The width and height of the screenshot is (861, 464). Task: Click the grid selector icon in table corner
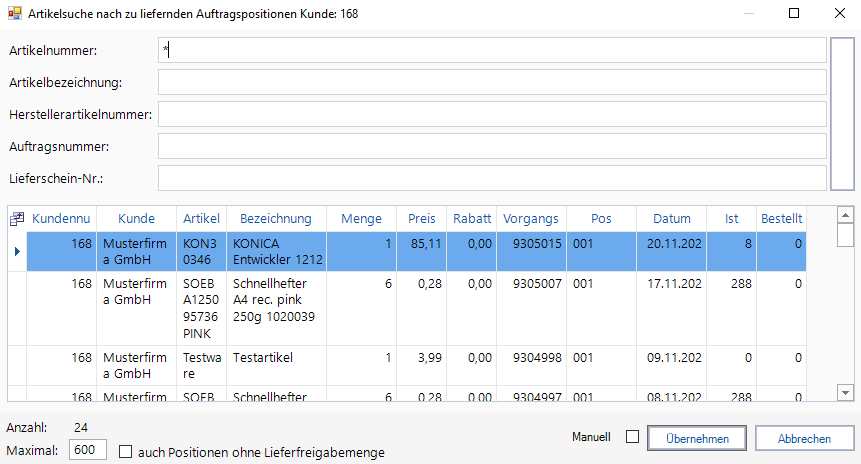click(x=16, y=219)
